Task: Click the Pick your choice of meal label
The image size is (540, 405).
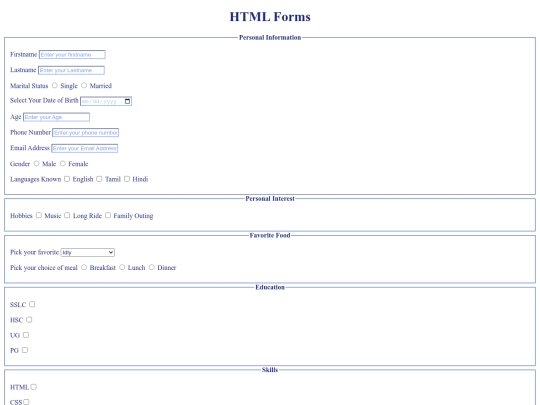Action: (x=44, y=268)
